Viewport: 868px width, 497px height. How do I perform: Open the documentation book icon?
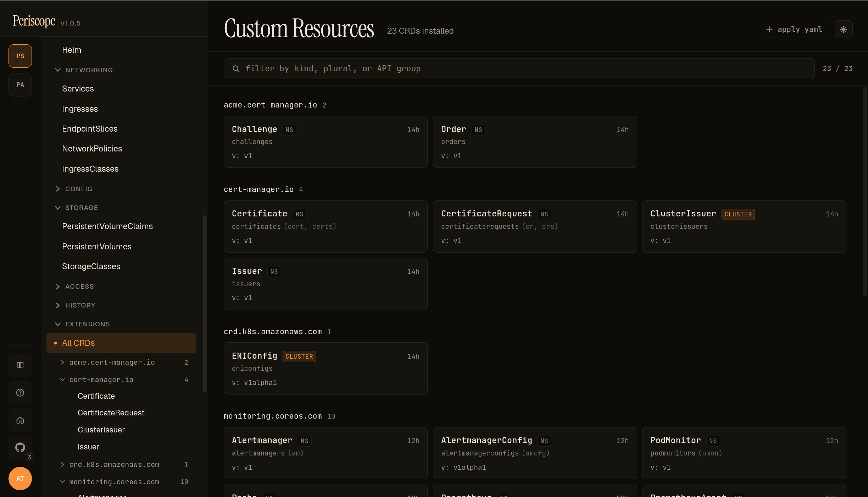[x=20, y=365]
